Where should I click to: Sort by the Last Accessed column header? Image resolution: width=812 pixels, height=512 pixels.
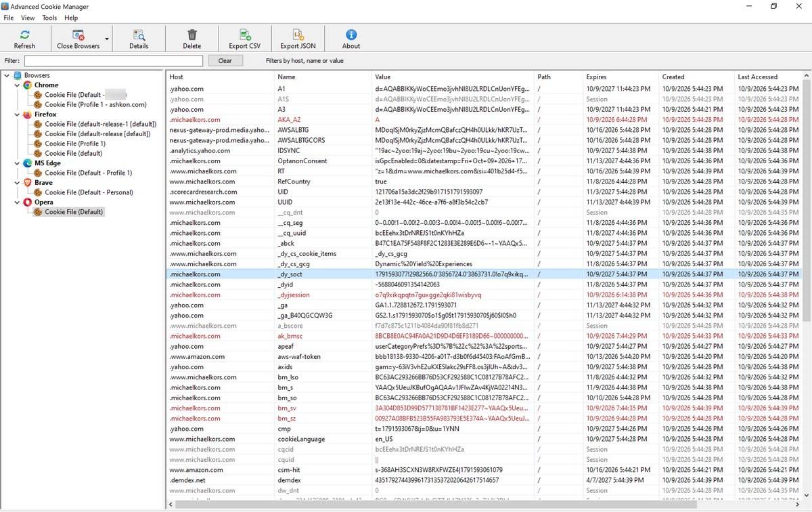pyautogui.click(x=768, y=77)
